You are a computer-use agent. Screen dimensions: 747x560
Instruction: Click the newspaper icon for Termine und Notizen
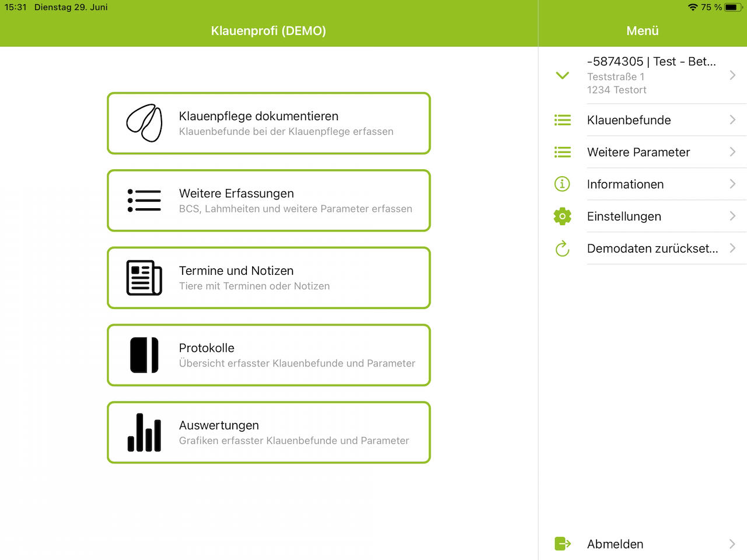pyautogui.click(x=144, y=278)
